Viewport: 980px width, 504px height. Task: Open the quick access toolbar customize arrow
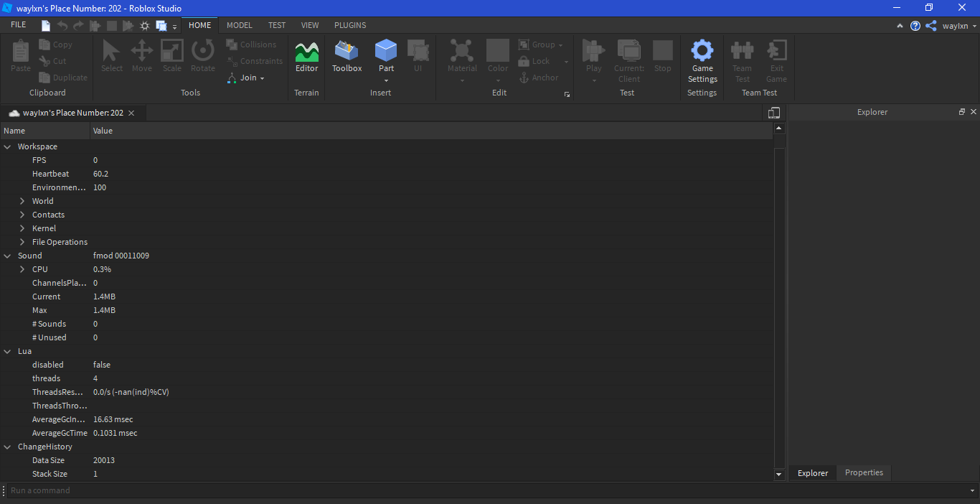174,27
